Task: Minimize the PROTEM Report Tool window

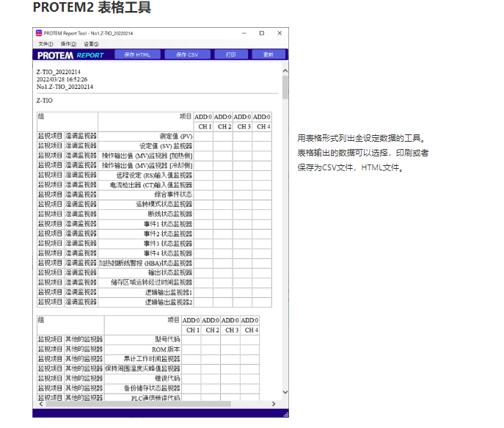Action: [x=244, y=33]
